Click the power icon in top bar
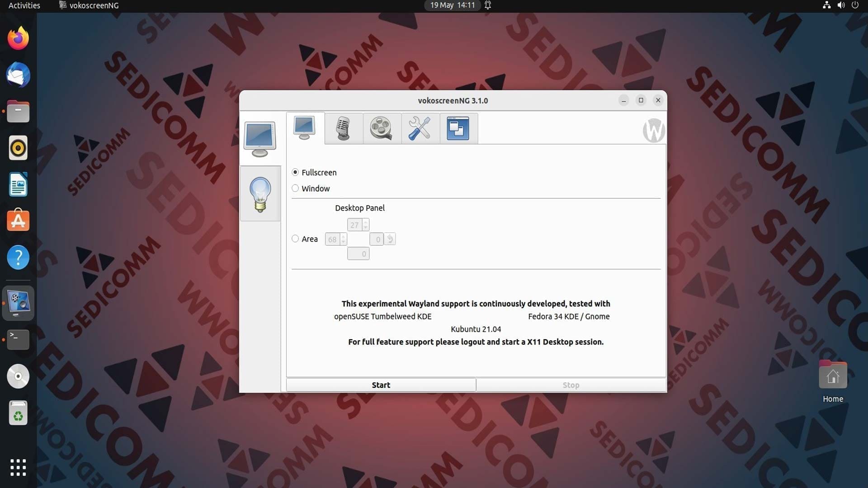This screenshot has height=488, width=868. 855,5
